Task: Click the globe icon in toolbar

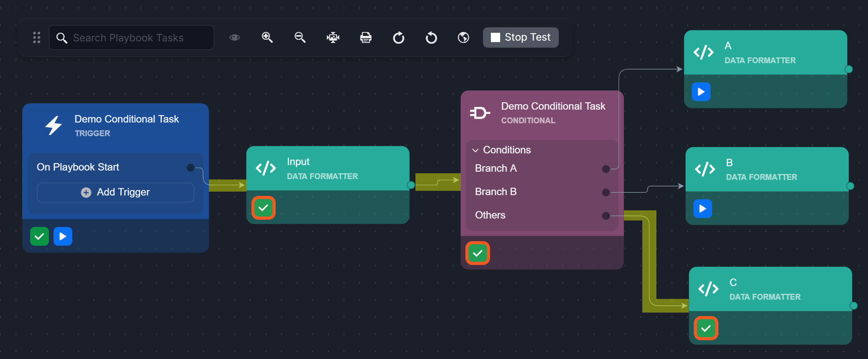Action: (x=463, y=37)
